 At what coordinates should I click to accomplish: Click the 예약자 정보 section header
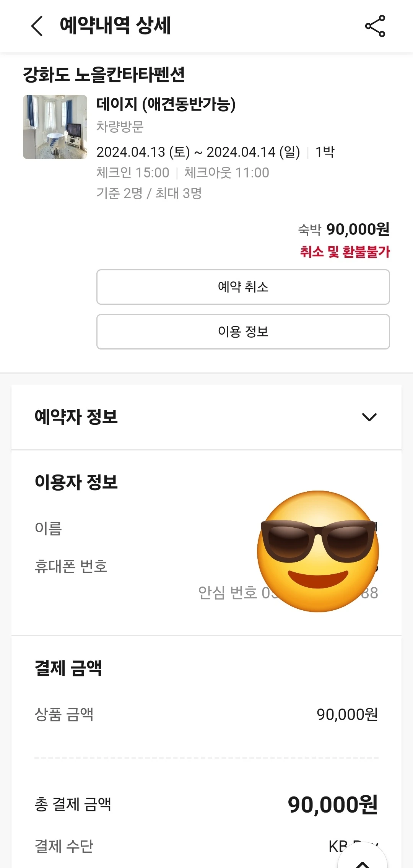click(206, 417)
